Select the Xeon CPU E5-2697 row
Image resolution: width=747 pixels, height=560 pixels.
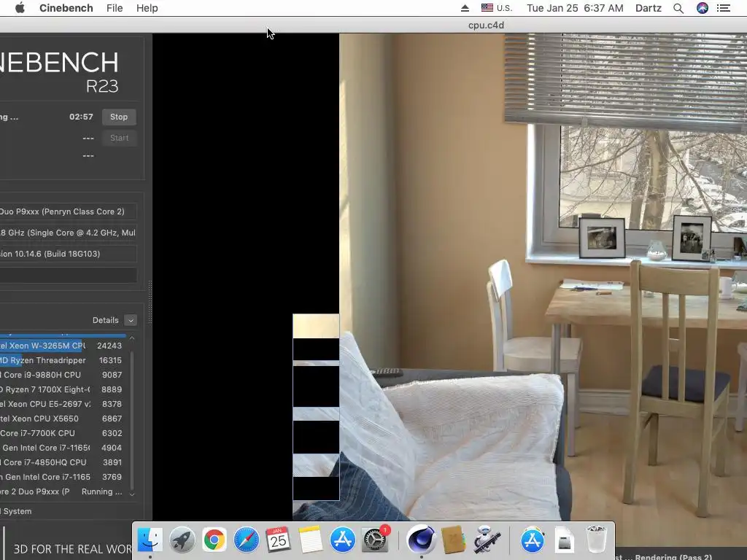(x=63, y=404)
